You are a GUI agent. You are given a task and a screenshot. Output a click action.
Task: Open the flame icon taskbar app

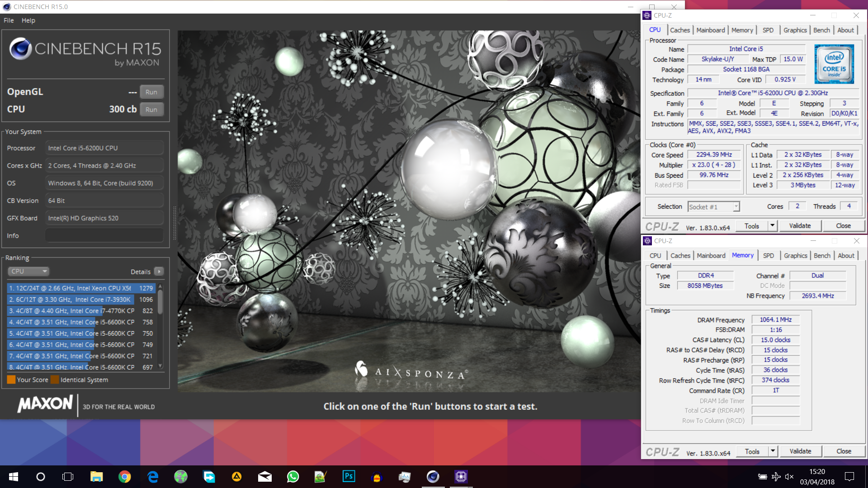[377, 477]
